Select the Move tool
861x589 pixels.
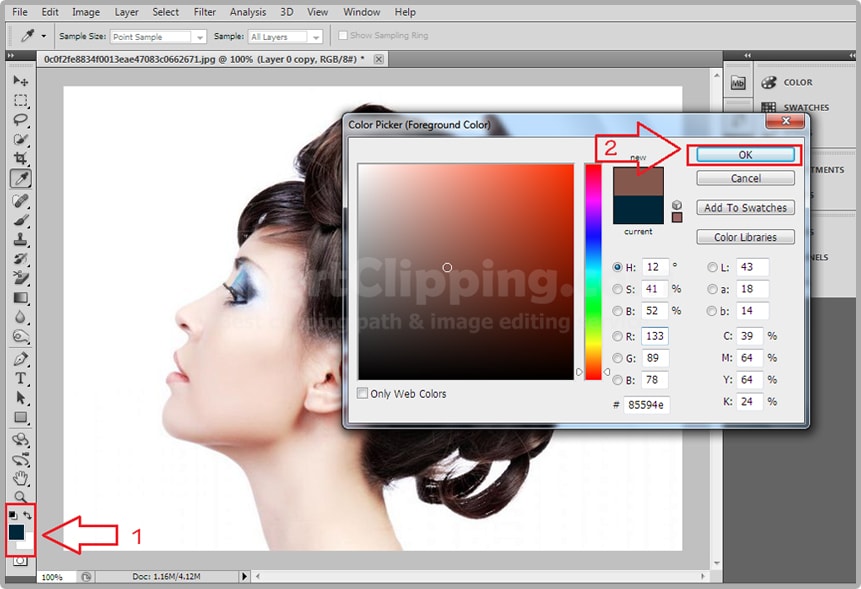coord(20,81)
